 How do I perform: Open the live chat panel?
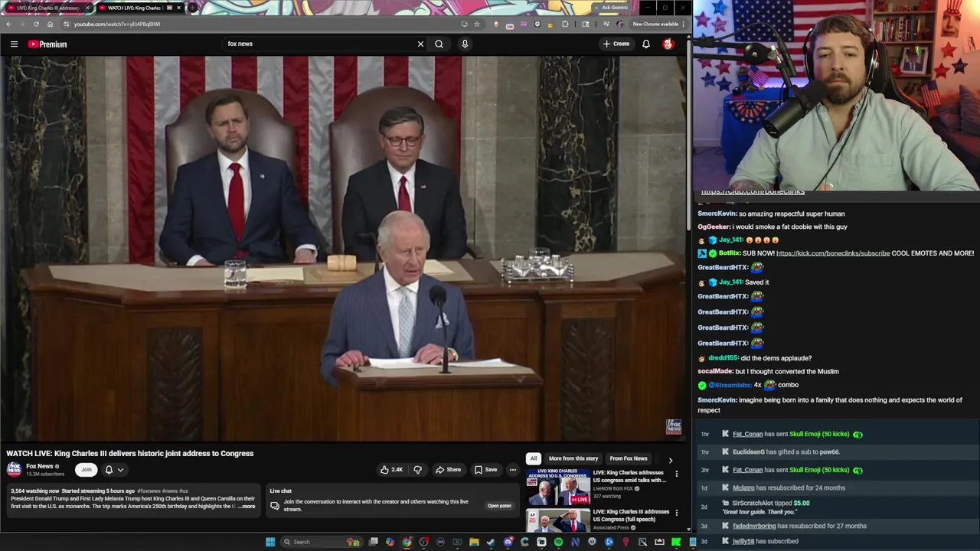coord(499,506)
